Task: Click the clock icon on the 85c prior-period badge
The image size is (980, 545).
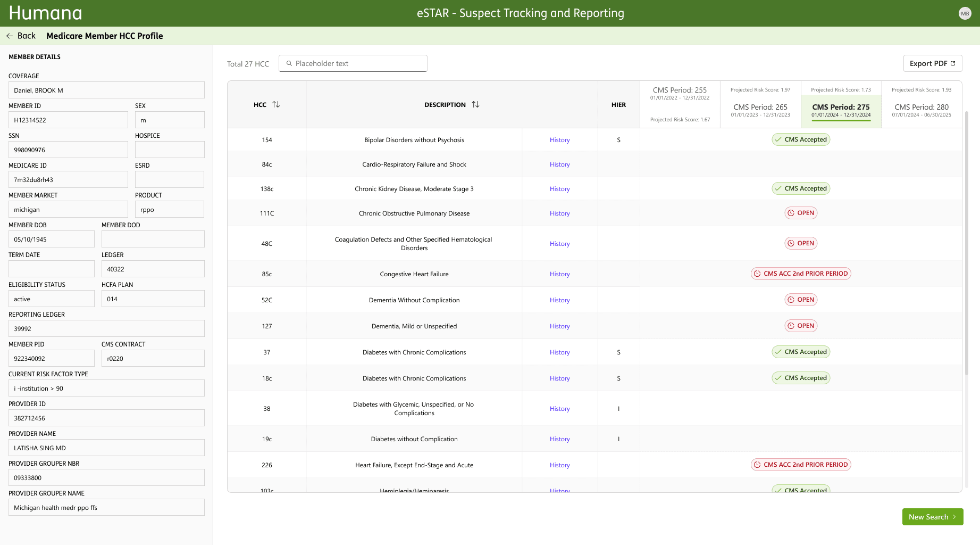Action: (757, 274)
